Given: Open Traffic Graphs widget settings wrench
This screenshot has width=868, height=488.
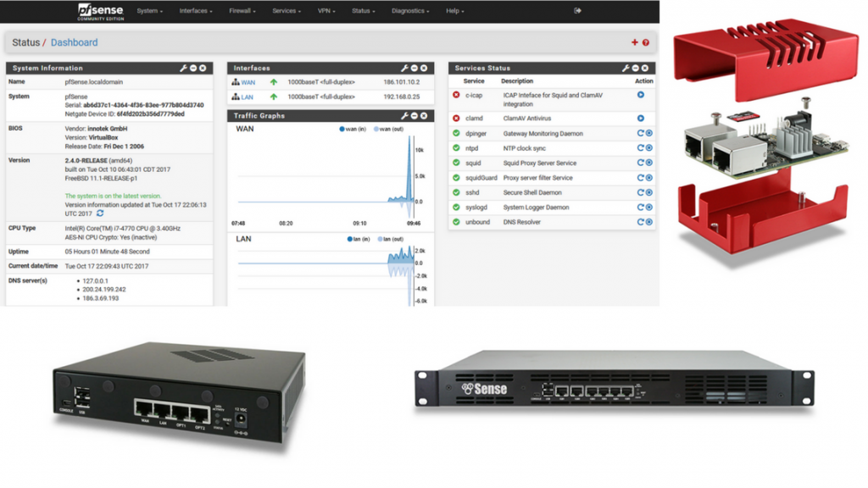Looking at the screenshot, I should point(404,115).
